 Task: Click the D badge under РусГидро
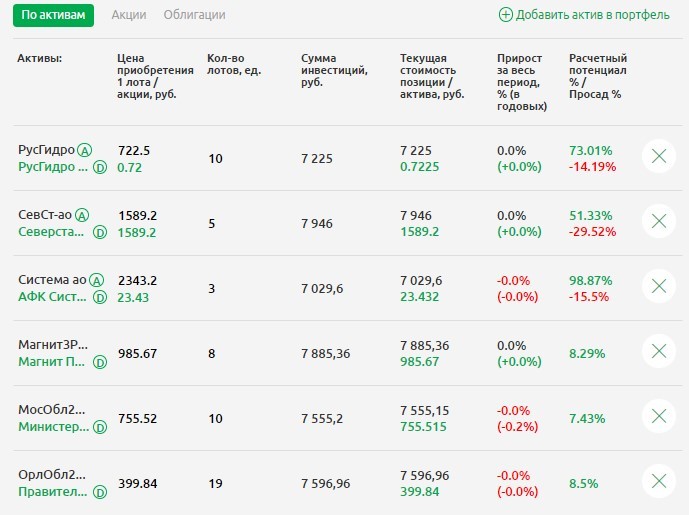100,167
